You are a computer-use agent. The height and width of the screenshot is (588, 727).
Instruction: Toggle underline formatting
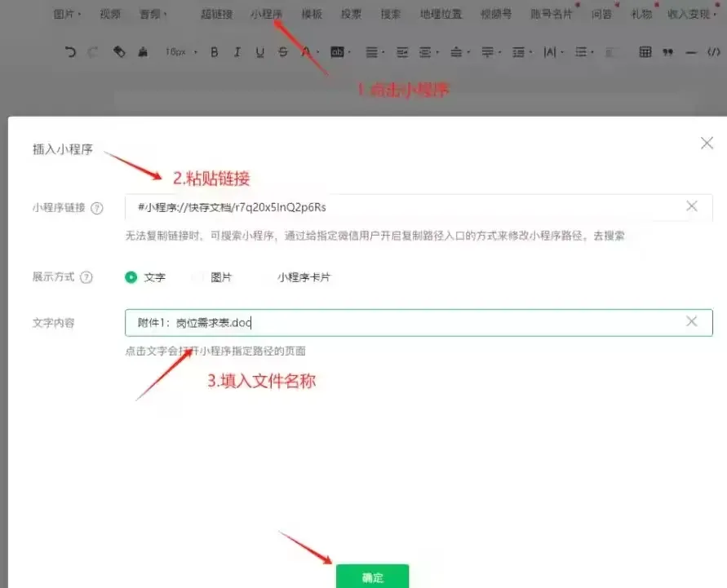click(x=260, y=52)
